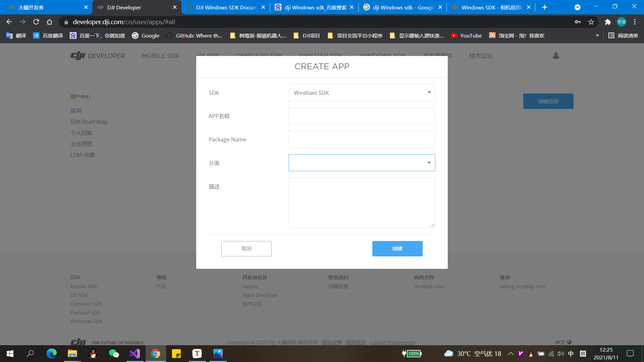Click the DJI DEVELOPER logo
This screenshot has height=362, width=644.
click(97, 56)
